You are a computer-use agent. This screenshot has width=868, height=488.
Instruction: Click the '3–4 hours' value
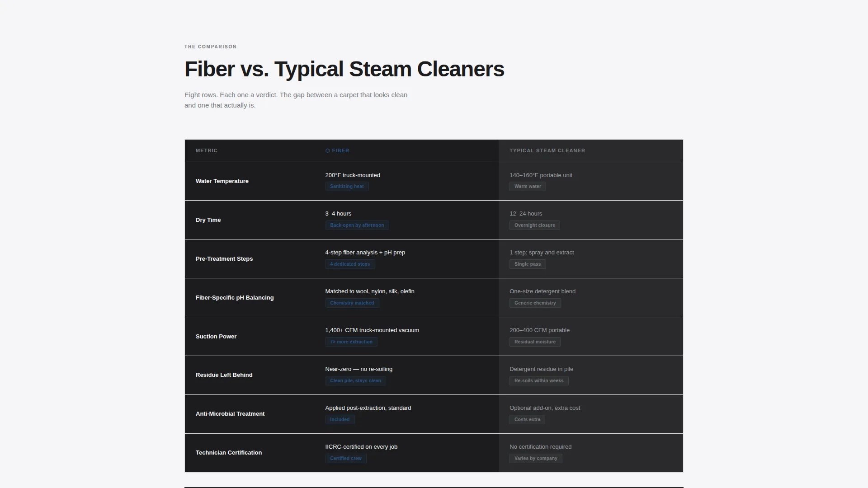[338, 214]
